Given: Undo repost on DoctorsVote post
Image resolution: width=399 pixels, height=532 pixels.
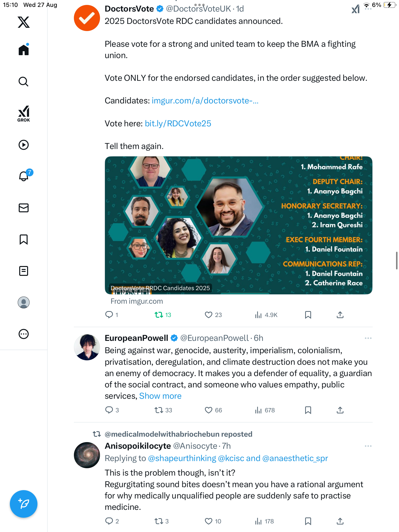Looking at the screenshot, I should point(159,315).
